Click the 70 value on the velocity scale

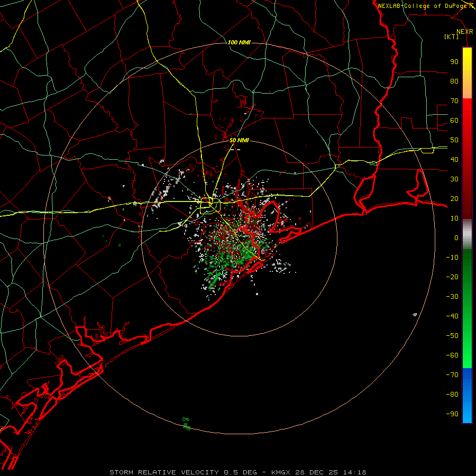pyautogui.click(x=454, y=101)
